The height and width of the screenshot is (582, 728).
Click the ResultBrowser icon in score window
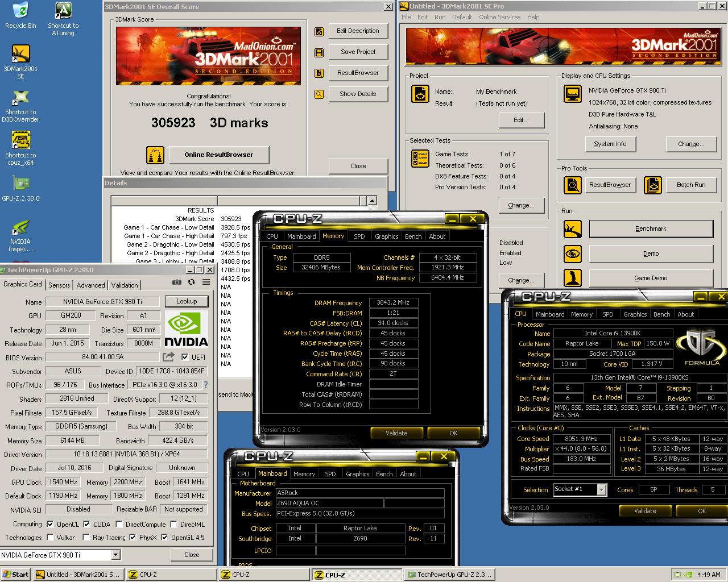point(319,73)
